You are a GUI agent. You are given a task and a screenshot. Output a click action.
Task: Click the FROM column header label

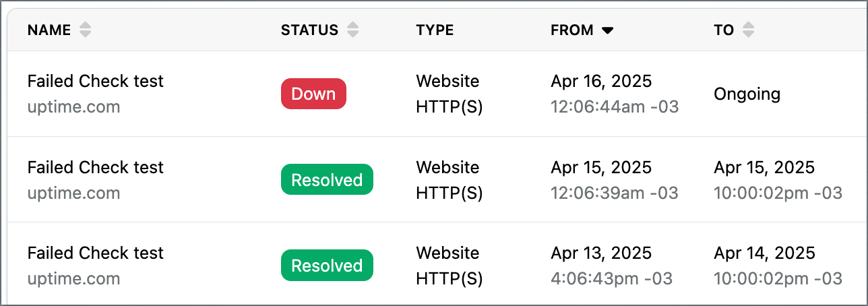click(572, 30)
